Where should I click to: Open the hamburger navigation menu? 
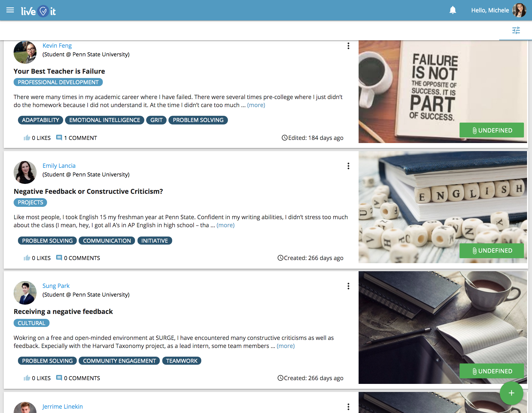point(10,10)
